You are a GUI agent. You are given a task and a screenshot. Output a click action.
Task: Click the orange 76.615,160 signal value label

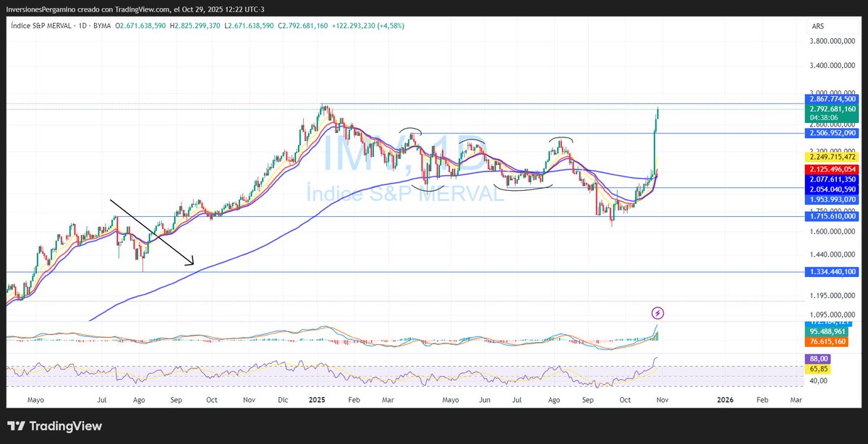point(825,341)
